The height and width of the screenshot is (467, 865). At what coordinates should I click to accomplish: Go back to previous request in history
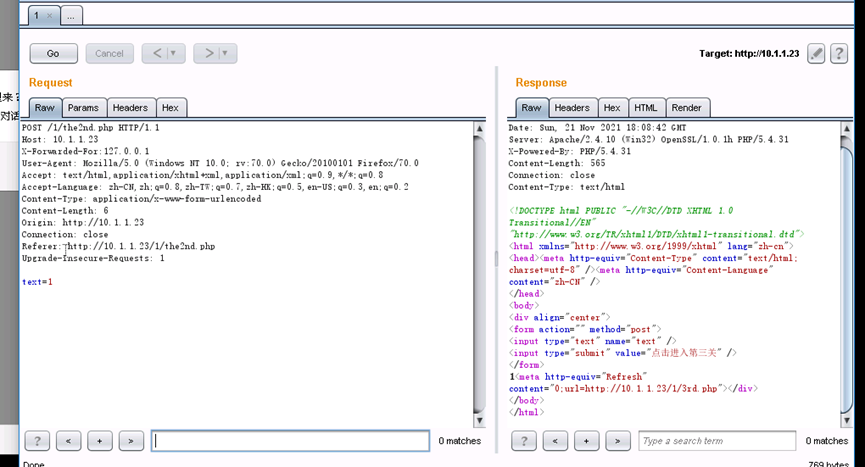tap(157, 53)
